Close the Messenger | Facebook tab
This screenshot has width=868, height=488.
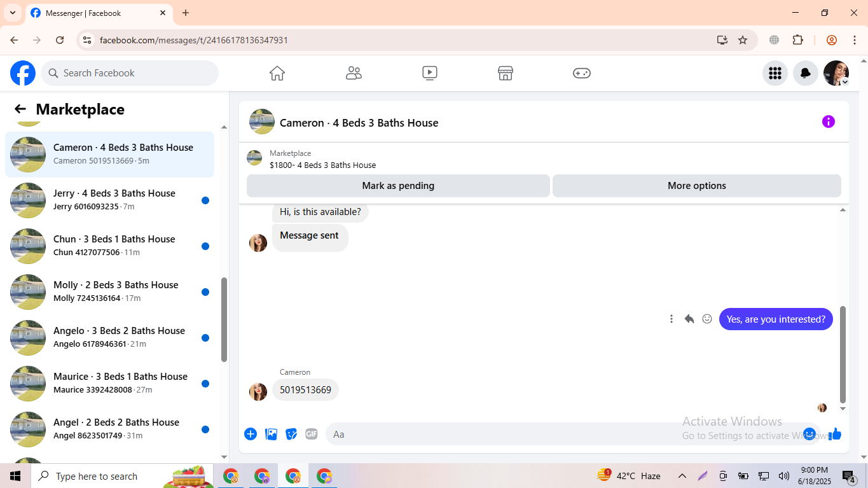(x=163, y=13)
